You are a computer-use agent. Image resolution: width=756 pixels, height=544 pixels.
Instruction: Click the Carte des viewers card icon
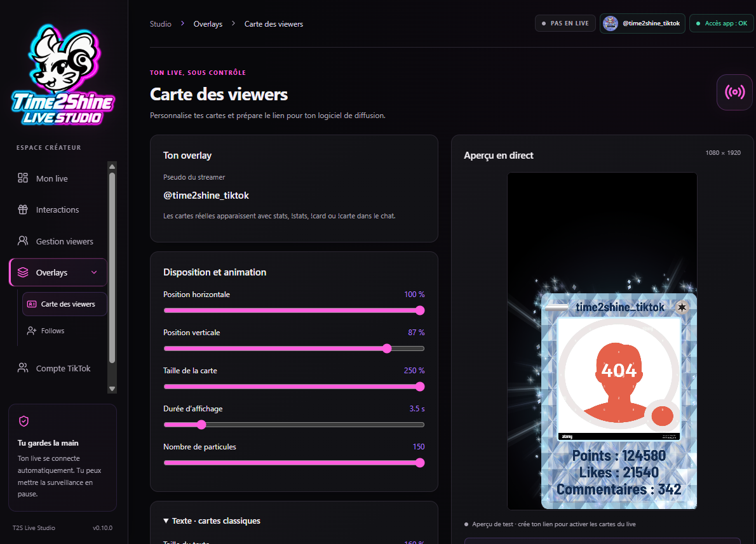tap(32, 304)
